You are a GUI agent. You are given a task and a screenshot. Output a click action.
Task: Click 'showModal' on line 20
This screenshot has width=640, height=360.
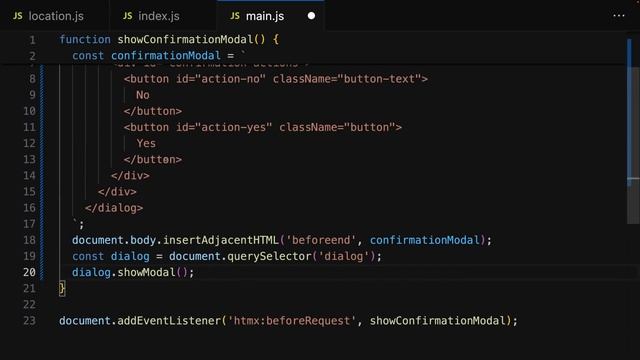[x=146, y=272]
